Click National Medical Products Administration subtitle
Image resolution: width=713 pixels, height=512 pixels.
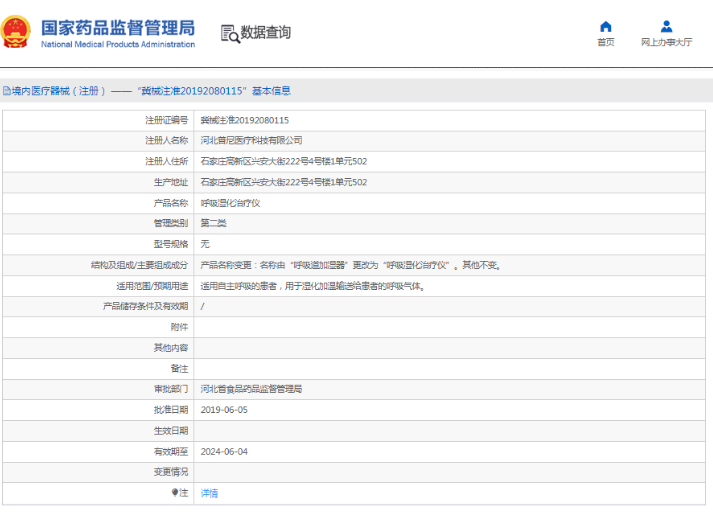point(118,45)
